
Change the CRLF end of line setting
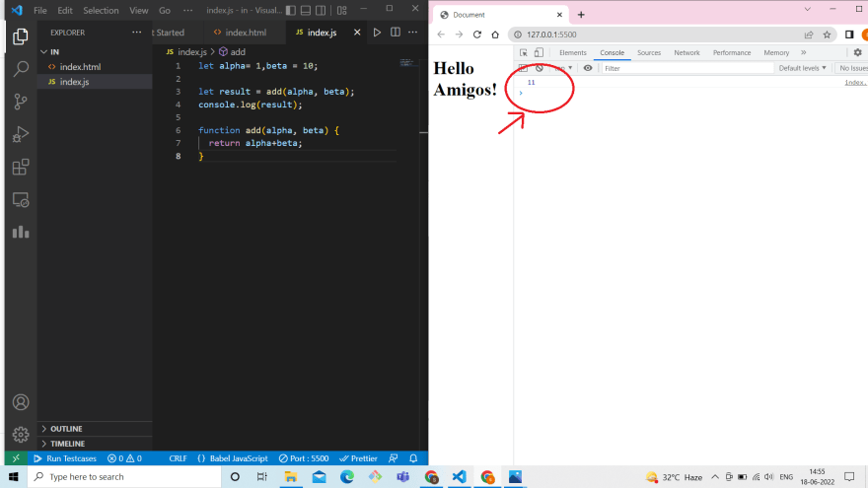(178, 458)
